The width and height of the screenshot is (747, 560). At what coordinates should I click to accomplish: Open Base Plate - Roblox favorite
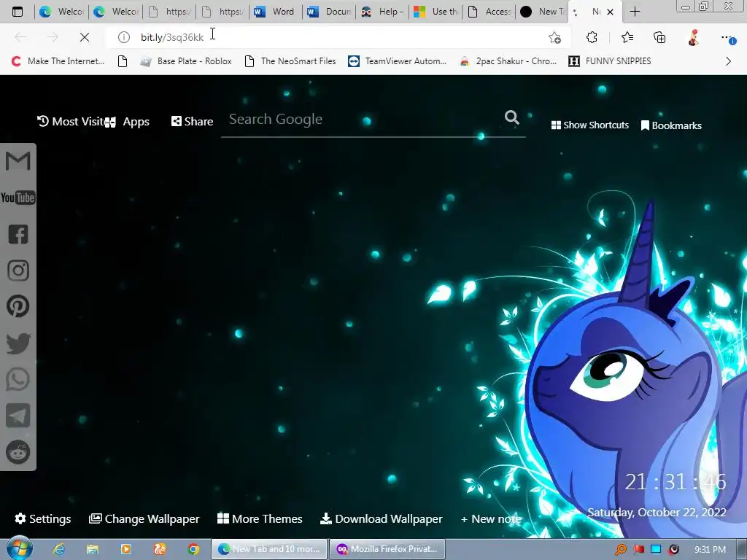point(186,61)
